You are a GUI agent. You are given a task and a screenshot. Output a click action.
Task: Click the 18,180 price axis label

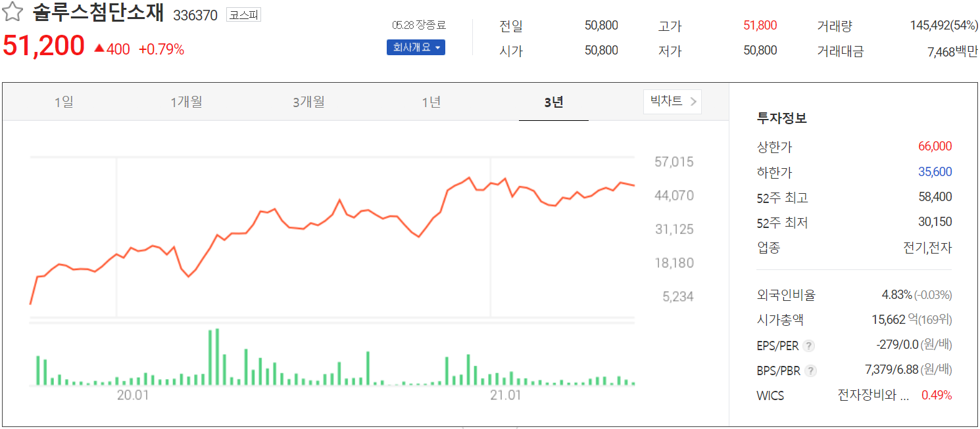pos(674,263)
